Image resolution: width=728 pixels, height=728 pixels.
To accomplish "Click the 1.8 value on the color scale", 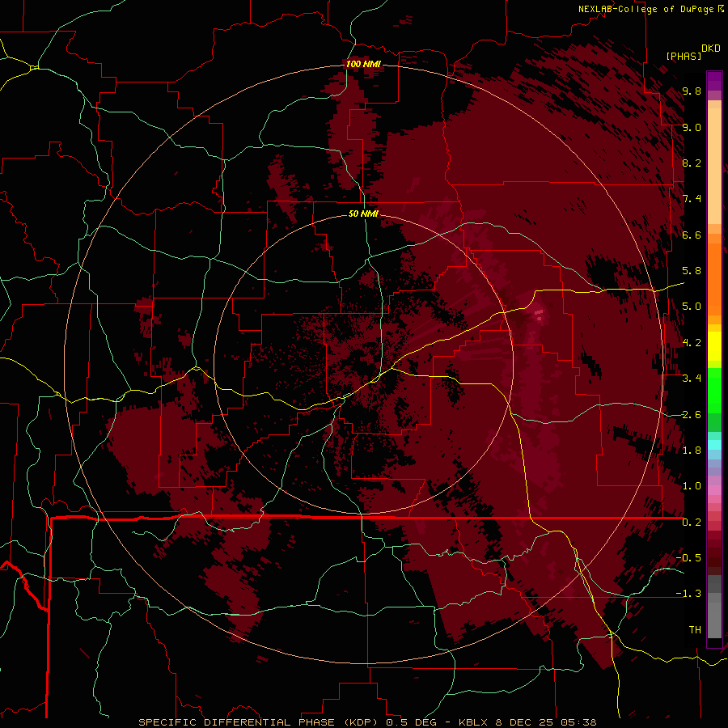I will (x=692, y=451).
